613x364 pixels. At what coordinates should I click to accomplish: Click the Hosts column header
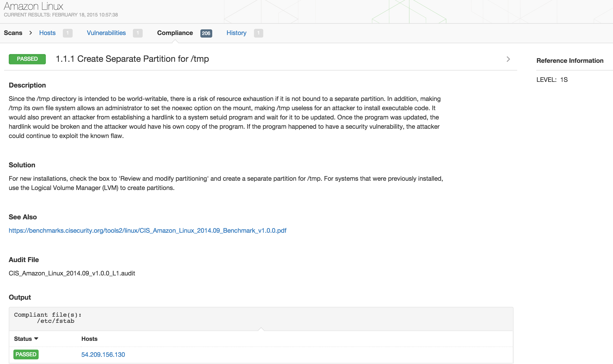coord(89,339)
